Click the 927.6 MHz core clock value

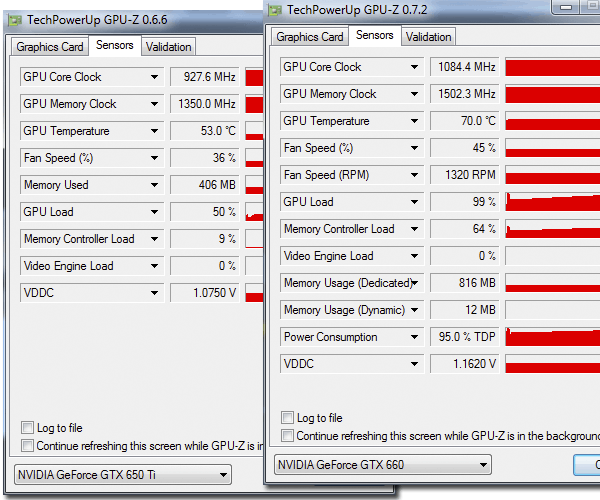point(205,77)
